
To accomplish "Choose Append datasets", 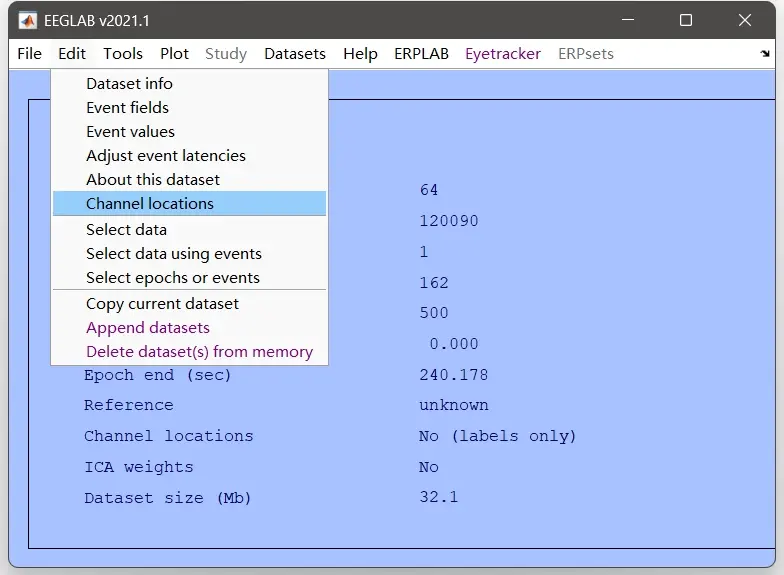I will [x=190, y=328].
